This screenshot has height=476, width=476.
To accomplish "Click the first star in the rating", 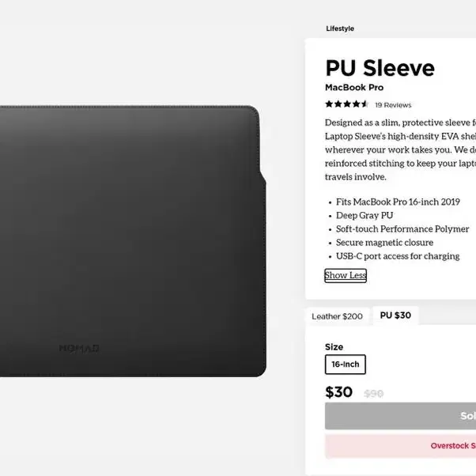I will (x=329, y=104).
